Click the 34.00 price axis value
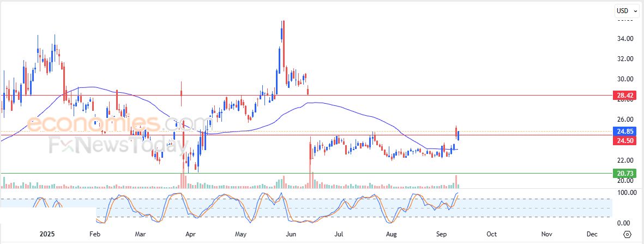Screen dimensions: 644x244 click(624, 39)
